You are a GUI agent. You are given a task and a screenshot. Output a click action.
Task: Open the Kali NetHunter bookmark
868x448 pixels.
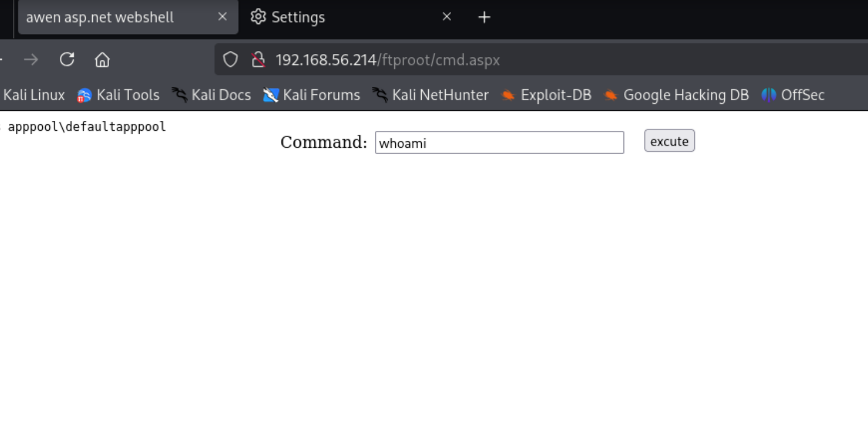click(x=431, y=94)
